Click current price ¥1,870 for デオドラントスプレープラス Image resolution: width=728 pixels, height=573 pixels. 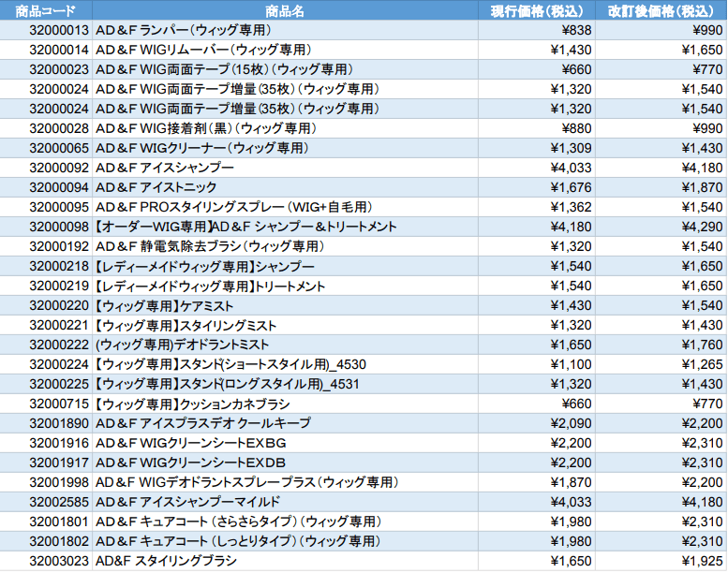point(537,482)
